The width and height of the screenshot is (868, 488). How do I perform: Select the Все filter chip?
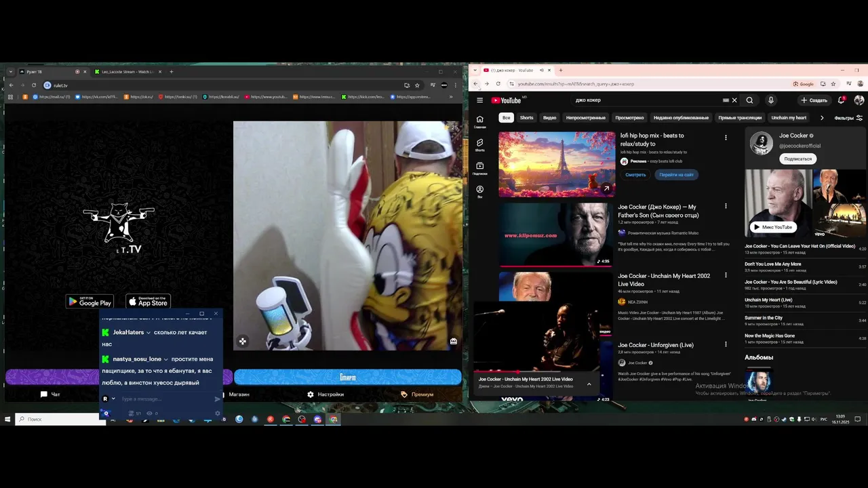[506, 118]
